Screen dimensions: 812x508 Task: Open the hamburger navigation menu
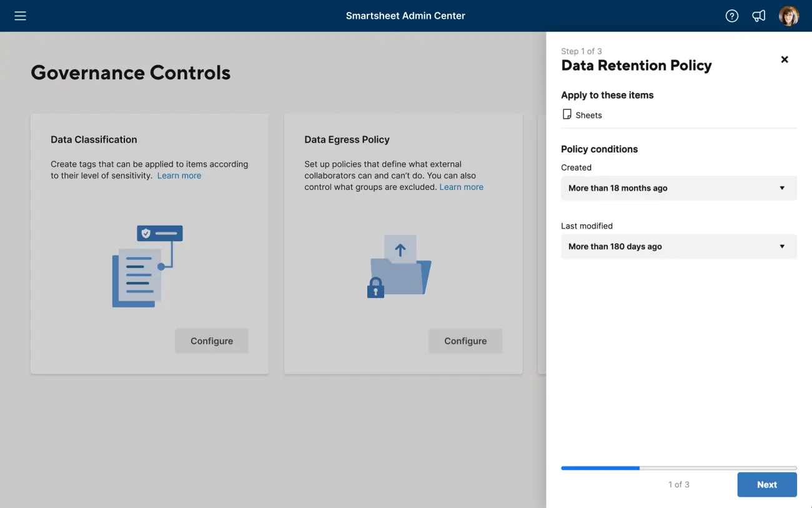coord(20,16)
